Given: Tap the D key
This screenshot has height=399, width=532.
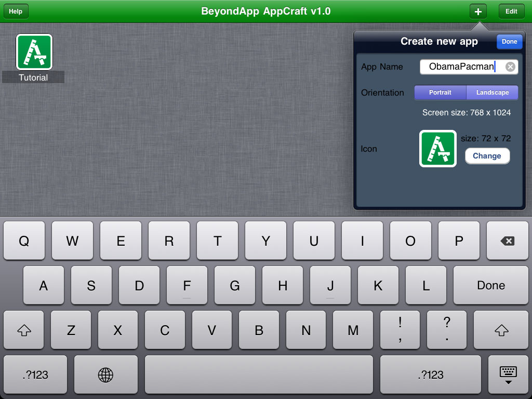Looking at the screenshot, I should pos(139,285).
